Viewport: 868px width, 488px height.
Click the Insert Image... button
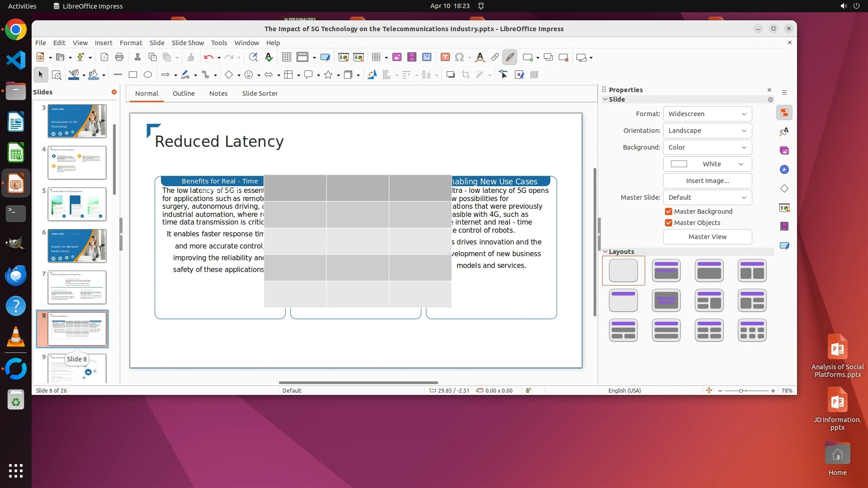pos(707,181)
